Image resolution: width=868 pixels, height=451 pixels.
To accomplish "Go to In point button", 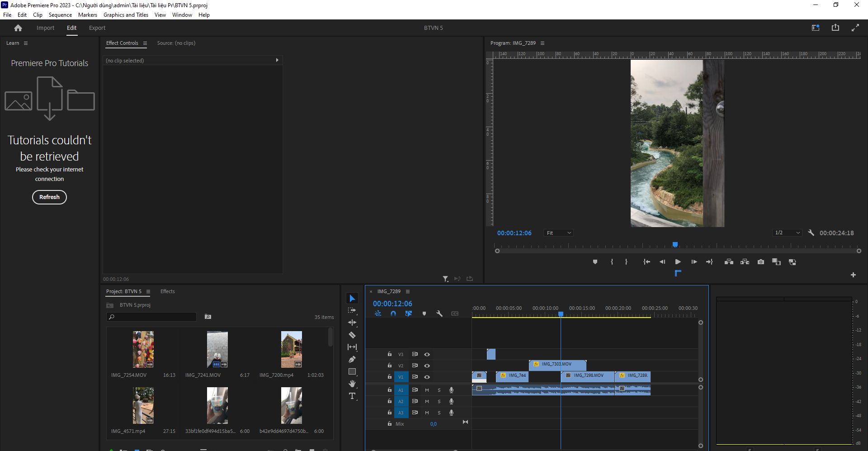I will point(646,262).
